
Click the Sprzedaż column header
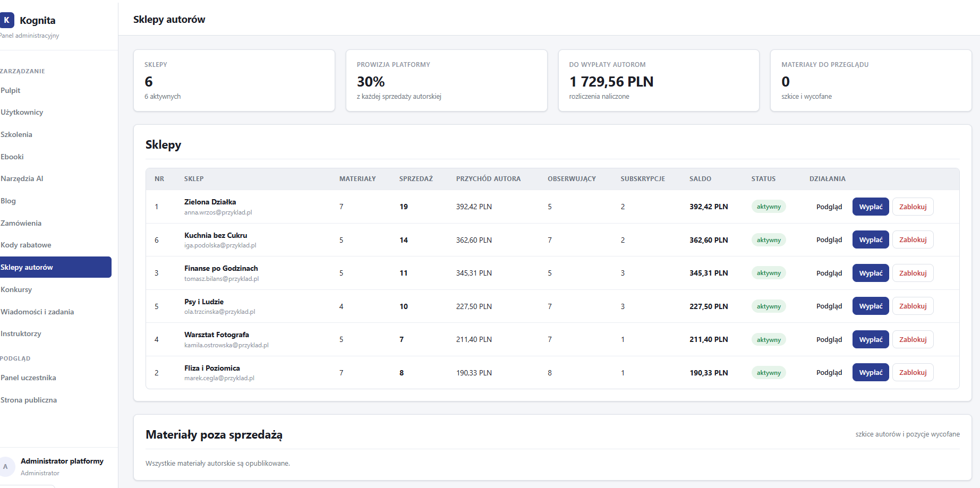click(416, 179)
